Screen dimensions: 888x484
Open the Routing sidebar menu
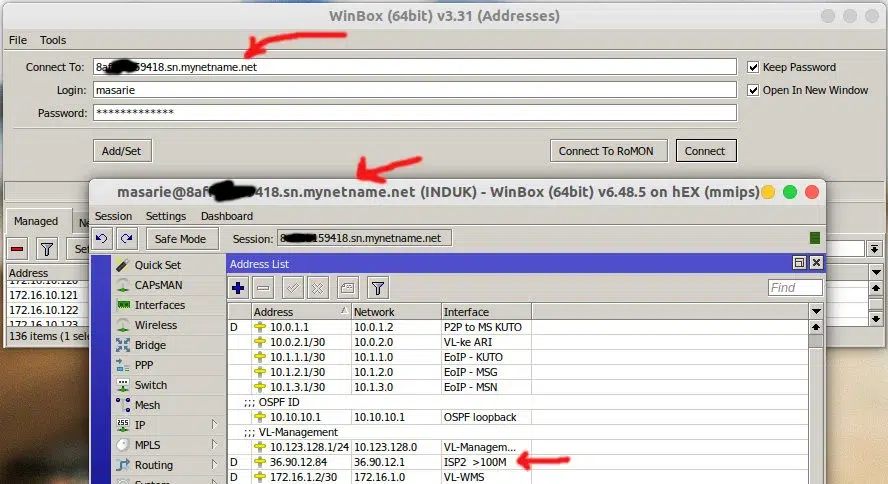click(153, 465)
